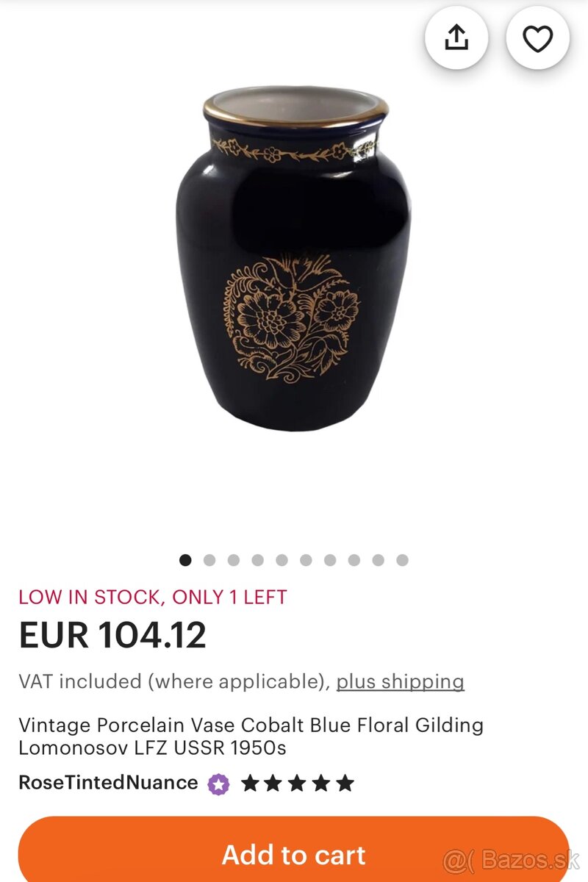The height and width of the screenshot is (882, 588).
Task: Jump to the last carousel image dot
Action: [402, 560]
